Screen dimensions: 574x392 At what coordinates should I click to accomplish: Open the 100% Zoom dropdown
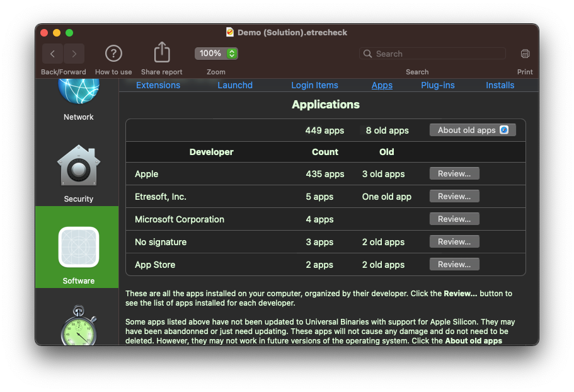tap(216, 54)
